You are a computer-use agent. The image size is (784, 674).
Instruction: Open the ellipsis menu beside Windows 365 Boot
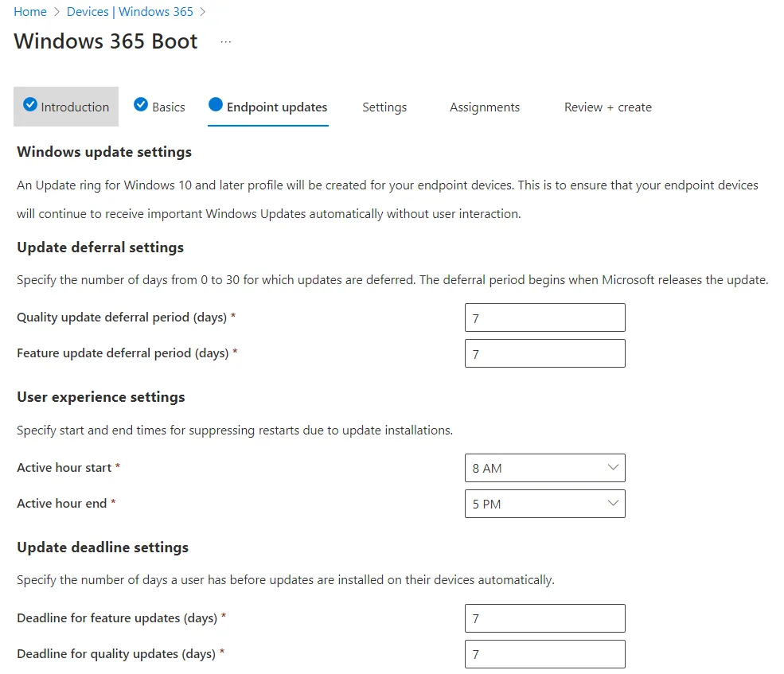[x=226, y=42]
